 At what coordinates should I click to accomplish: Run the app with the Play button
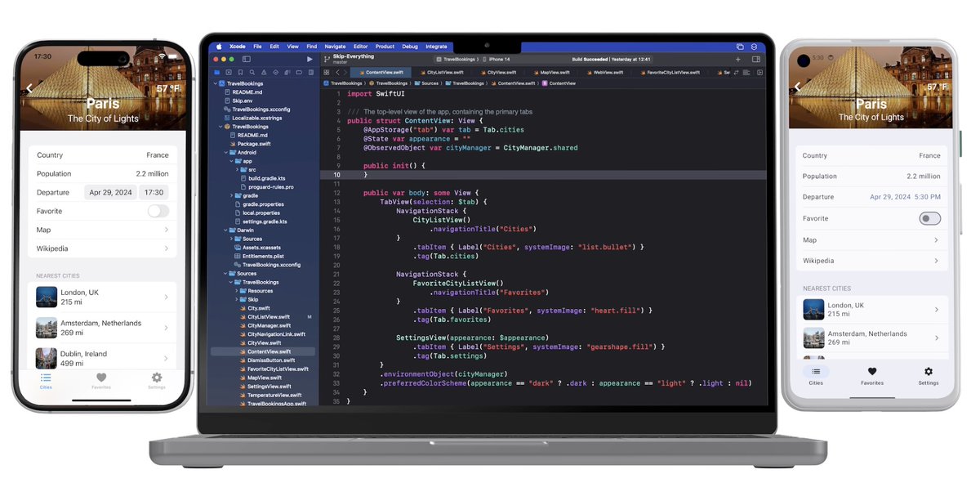(x=310, y=59)
